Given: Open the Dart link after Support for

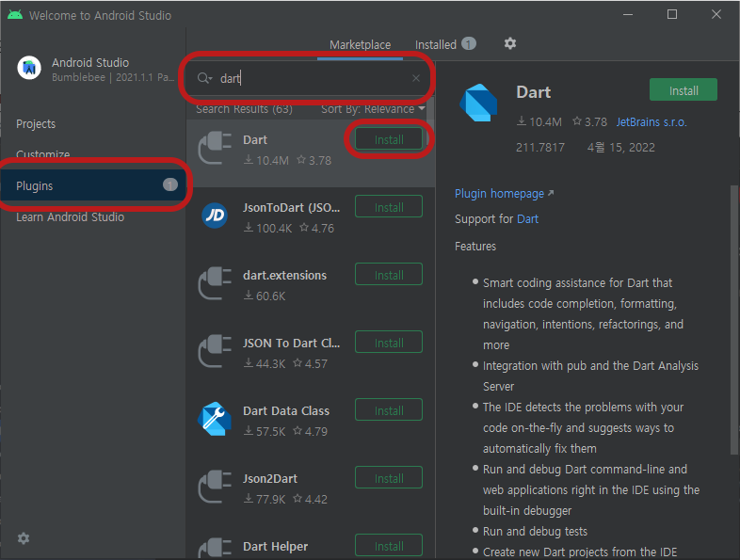Looking at the screenshot, I should 527,219.
